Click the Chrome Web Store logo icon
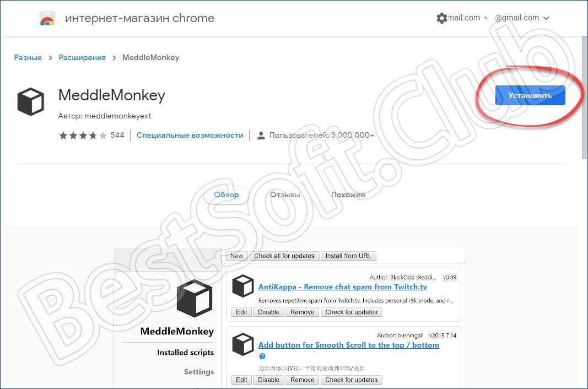This screenshot has width=588, height=389. (x=47, y=18)
